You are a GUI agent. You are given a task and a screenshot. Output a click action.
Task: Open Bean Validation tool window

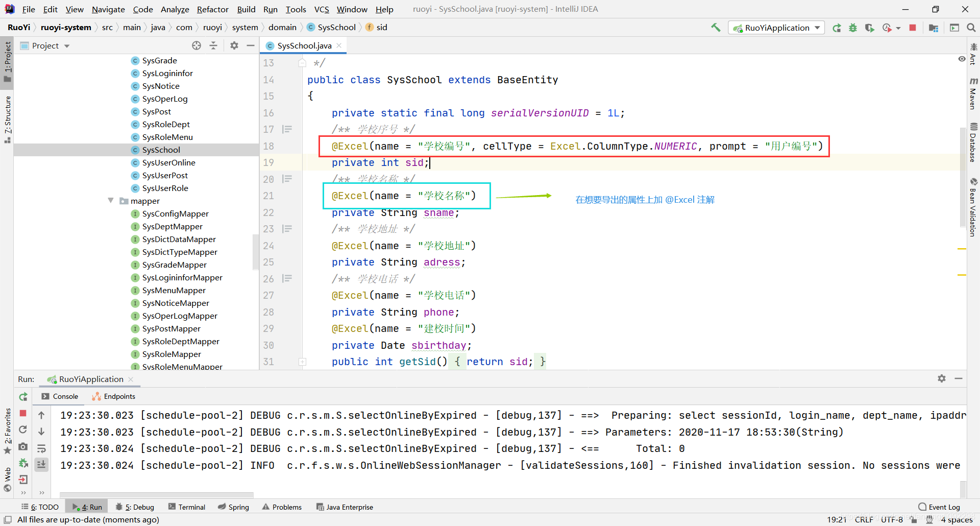pos(973,207)
